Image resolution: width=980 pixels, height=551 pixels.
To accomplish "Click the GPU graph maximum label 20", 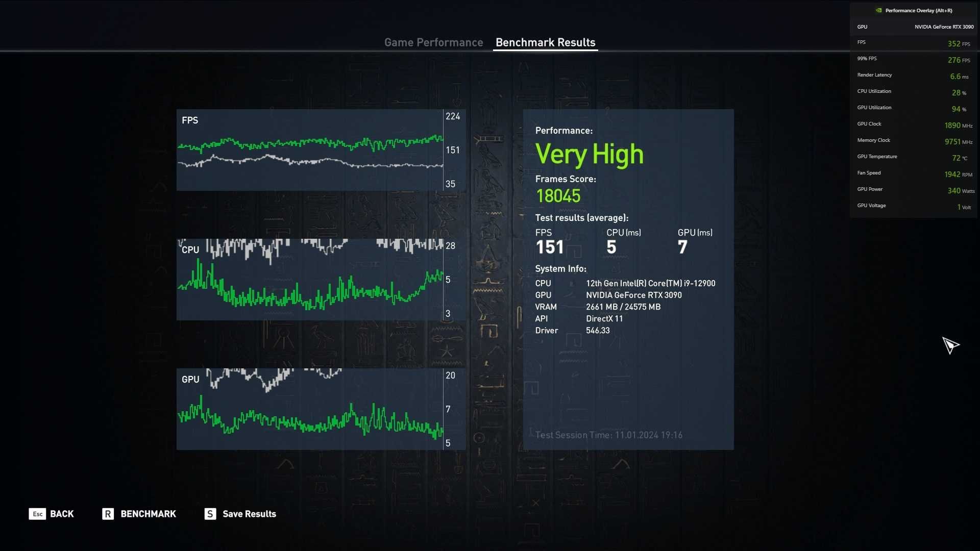I will 450,375.
